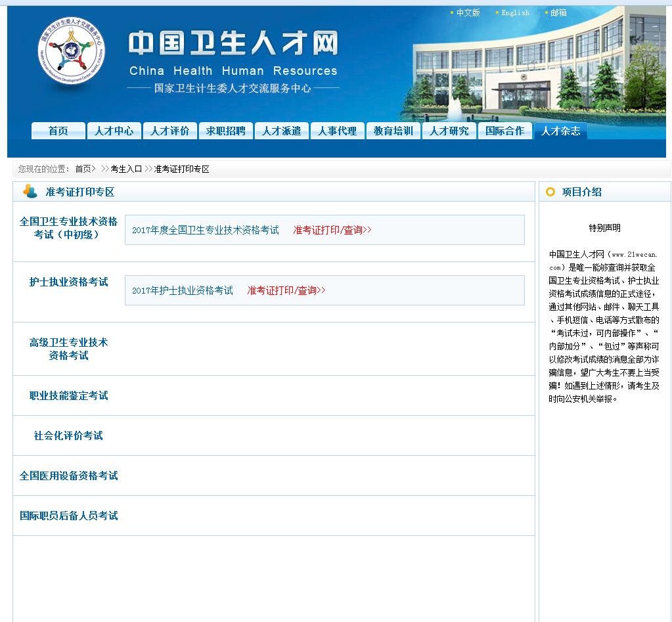Viewport: 672px width, 622px height.
Task: Click the China Health Human Resources text
Action: [x=233, y=71]
